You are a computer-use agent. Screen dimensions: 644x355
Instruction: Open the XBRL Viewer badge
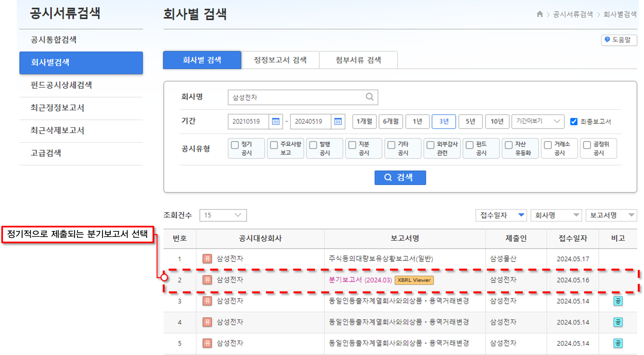click(x=414, y=280)
